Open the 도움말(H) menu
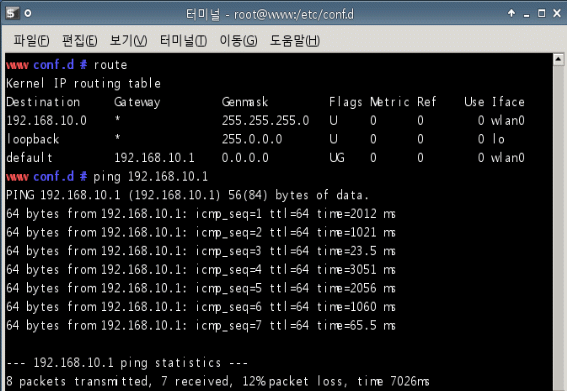The height and width of the screenshot is (391, 567). click(x=294, y=40)
